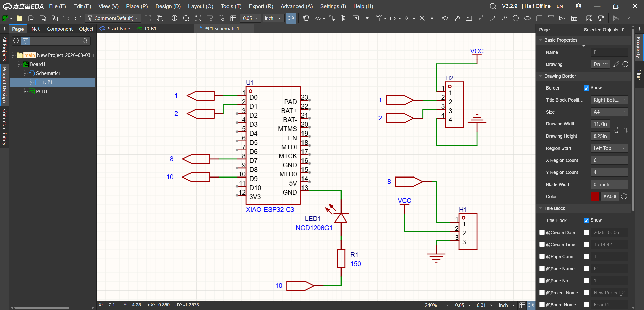This screenshot has height=310, width=644.
Task: Open the Component panel tab
Action: pos(60,29)
